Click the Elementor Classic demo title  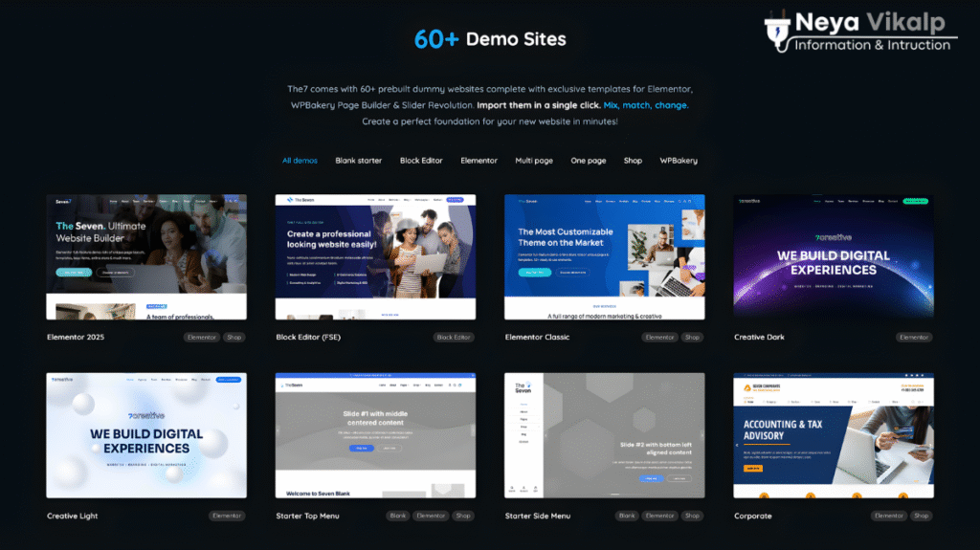537,337
